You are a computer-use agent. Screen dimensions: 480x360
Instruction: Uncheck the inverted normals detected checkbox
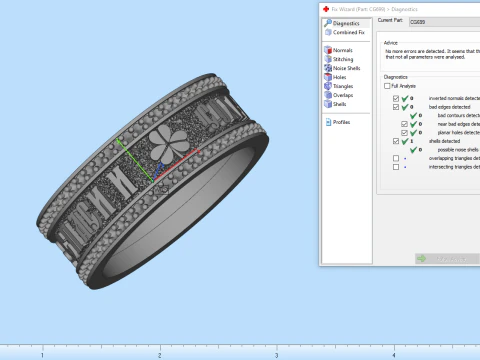[x=396, y=98]
